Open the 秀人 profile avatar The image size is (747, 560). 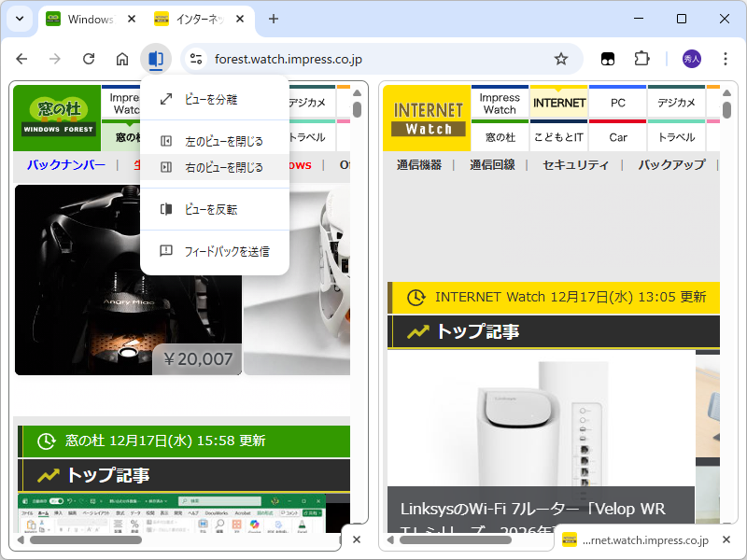690,58
